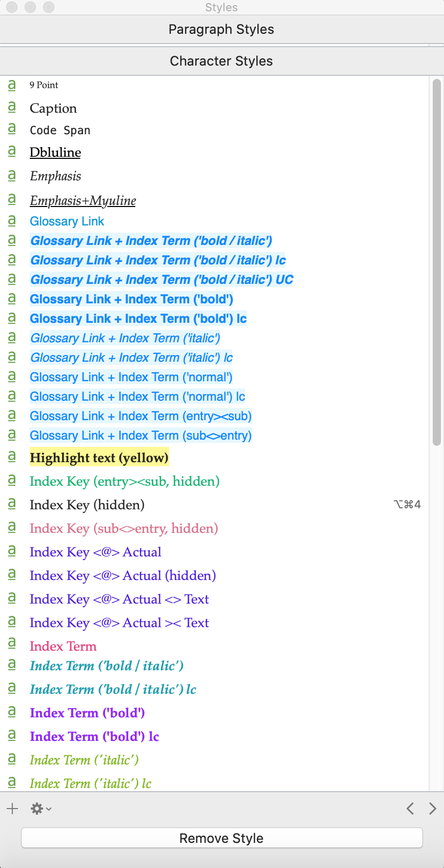Viewport: 444px width, 868px height.
Task: Go to next style with right chevron
Action: pyautogui.click(x=433, y=809)
